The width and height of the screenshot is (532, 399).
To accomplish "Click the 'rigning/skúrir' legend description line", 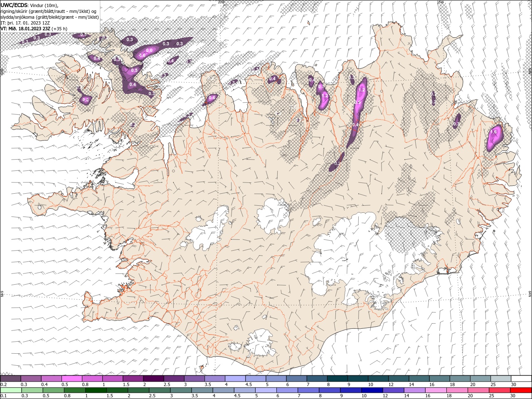I will 49,11.
